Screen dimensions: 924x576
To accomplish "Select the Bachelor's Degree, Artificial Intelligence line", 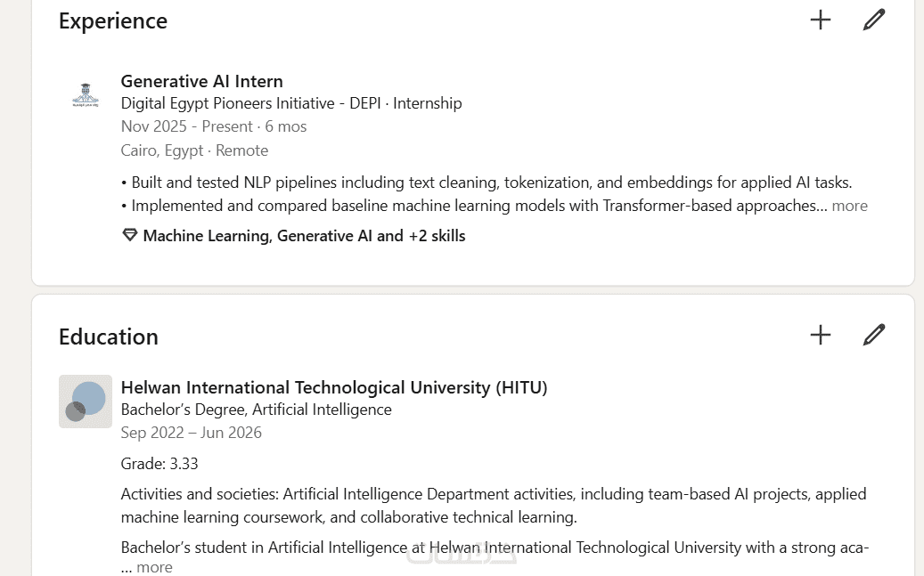I will (x=256, y=410).
